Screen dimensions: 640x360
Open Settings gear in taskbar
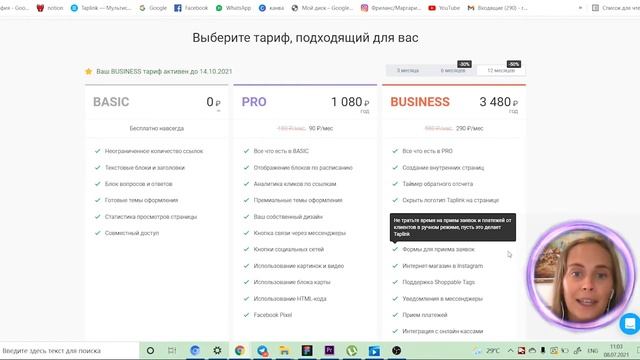coord(217,351)
